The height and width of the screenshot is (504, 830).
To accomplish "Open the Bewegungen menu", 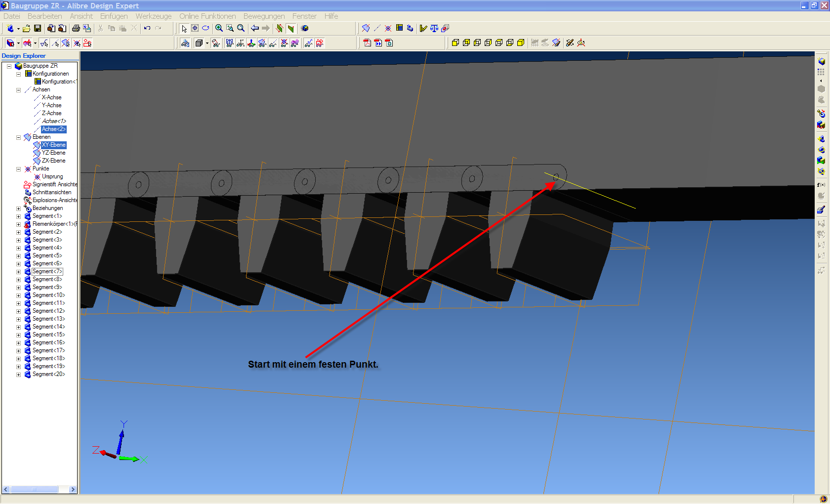I will point(264,16).
